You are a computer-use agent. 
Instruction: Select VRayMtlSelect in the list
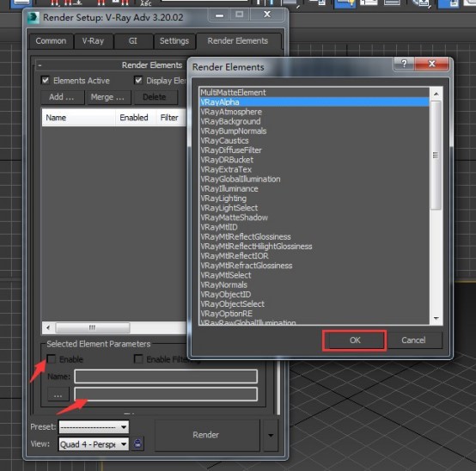click(x=314, y=275)
